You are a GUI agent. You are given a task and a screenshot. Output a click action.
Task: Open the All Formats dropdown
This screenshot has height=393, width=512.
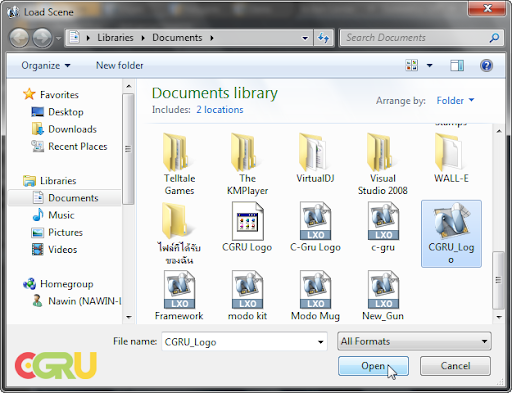pos(414,341)
